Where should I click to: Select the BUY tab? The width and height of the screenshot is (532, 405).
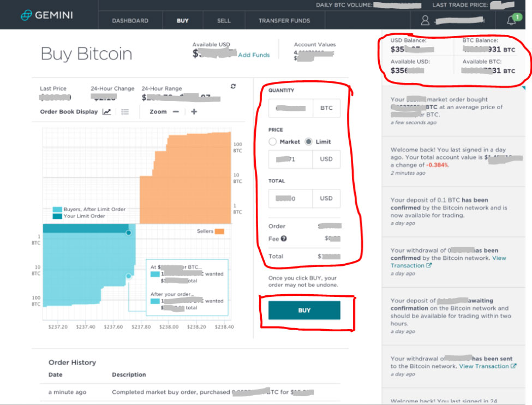tap(183, 21)
